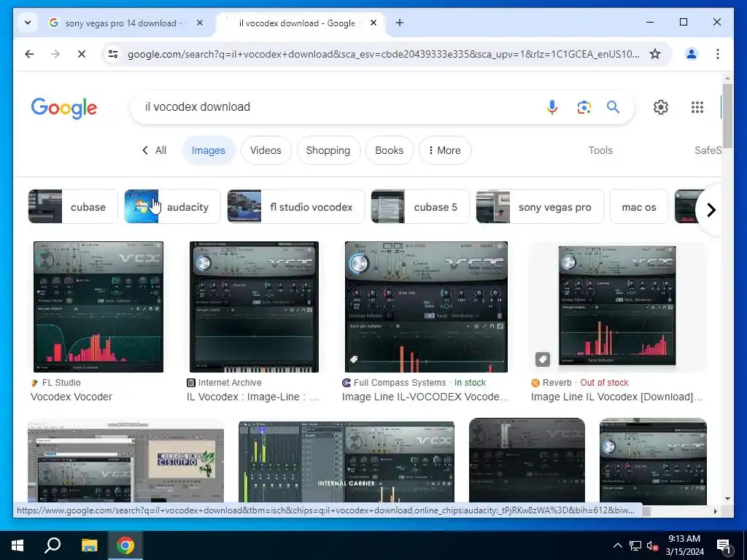Screen dimensions: 747x560
Task: Click in the search query field
Action: [x=333, y=107]
